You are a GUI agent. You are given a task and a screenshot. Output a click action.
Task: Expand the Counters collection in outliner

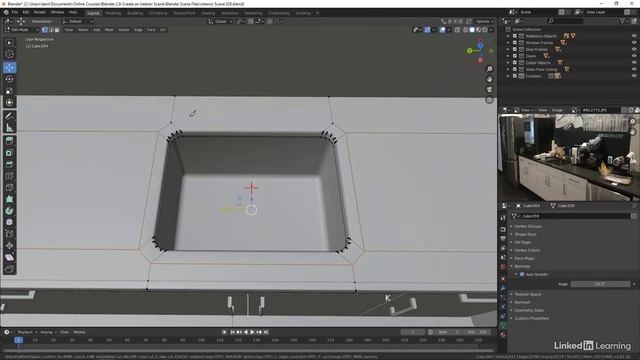[x=508, y=76]
